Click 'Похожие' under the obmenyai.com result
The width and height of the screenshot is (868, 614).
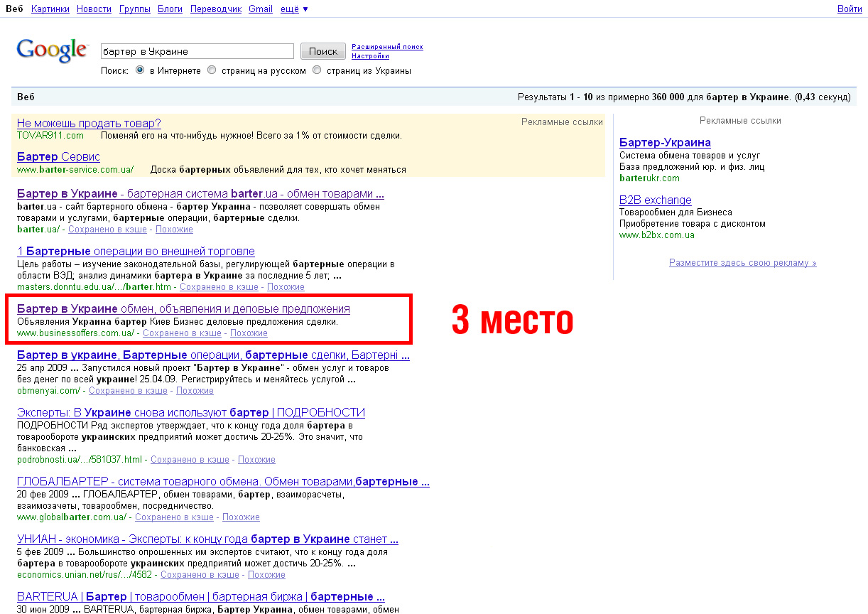tap(195, 390)
